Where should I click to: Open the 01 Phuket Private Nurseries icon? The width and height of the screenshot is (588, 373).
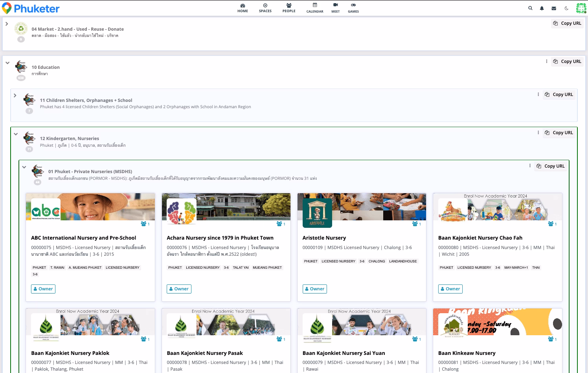click(38, 171)
